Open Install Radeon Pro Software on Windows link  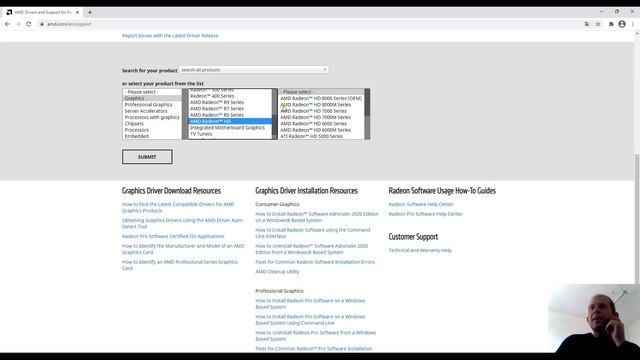click(310, 304)
